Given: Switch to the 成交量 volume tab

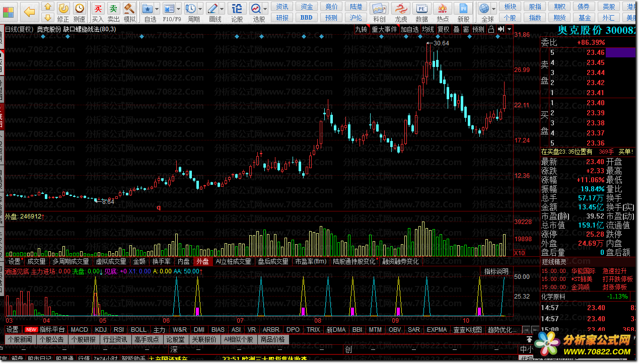Looking at the screenshot, I should point(36,261).
